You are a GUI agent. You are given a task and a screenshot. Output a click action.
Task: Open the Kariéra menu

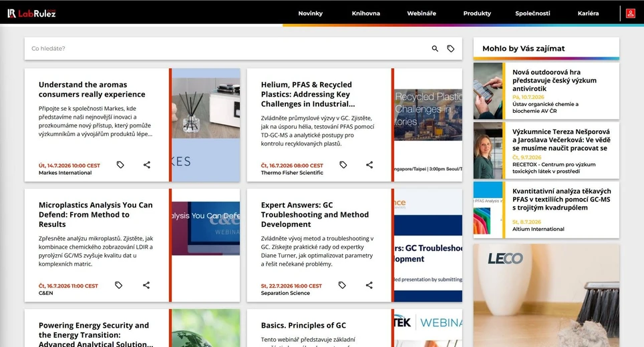click(x=588, y=13)
